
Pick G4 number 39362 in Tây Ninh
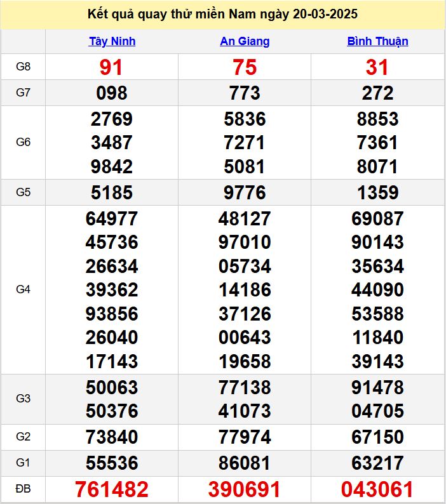tap(112, 290)
